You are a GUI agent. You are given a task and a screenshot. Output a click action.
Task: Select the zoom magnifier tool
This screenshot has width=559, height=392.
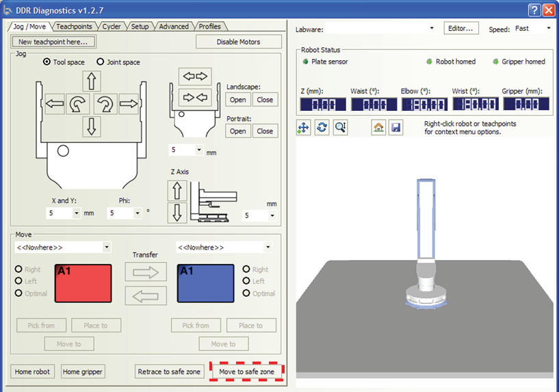[x=340, y=127]
